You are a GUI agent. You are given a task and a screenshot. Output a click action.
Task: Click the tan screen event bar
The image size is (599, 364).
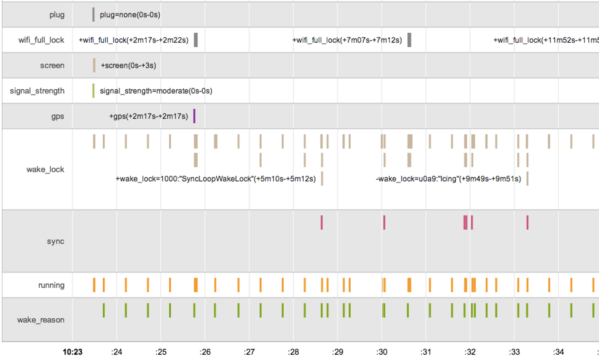point(94,65)
